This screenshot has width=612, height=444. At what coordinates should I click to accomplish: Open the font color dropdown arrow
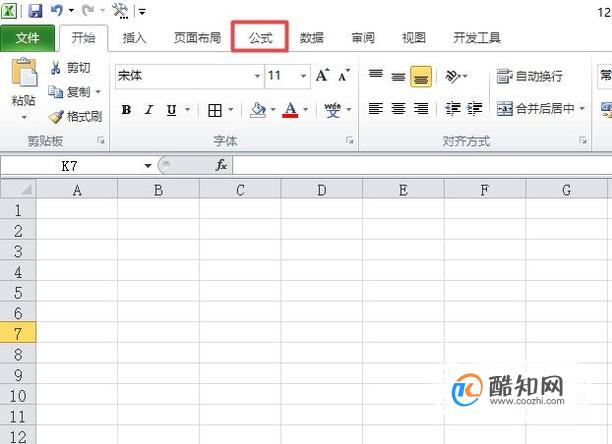[x=306, y=109]
